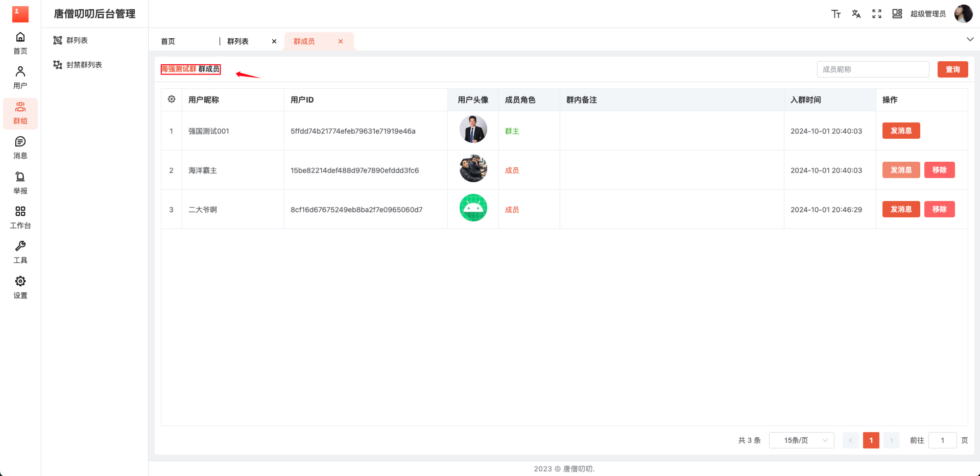Open the 工作台 workbench icon

tap(20, 217)
